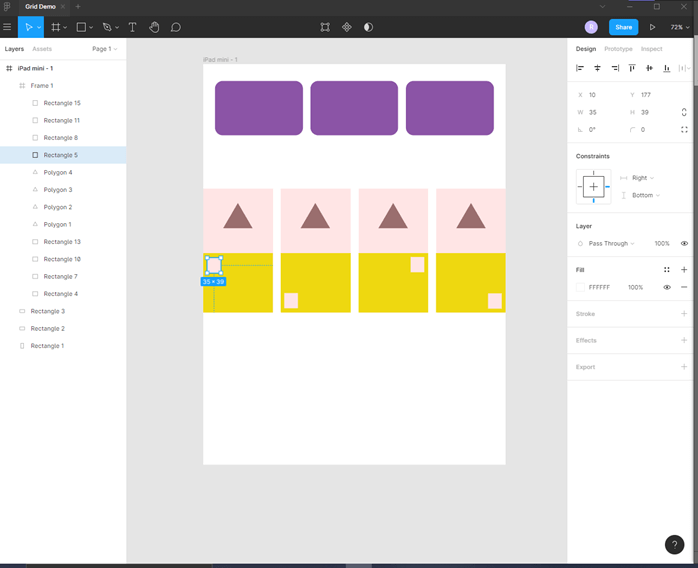Toggle layer visibility eye in Layer section
Image resolution: width=698 pixels, height=568 pixels.
coord(684,243)
